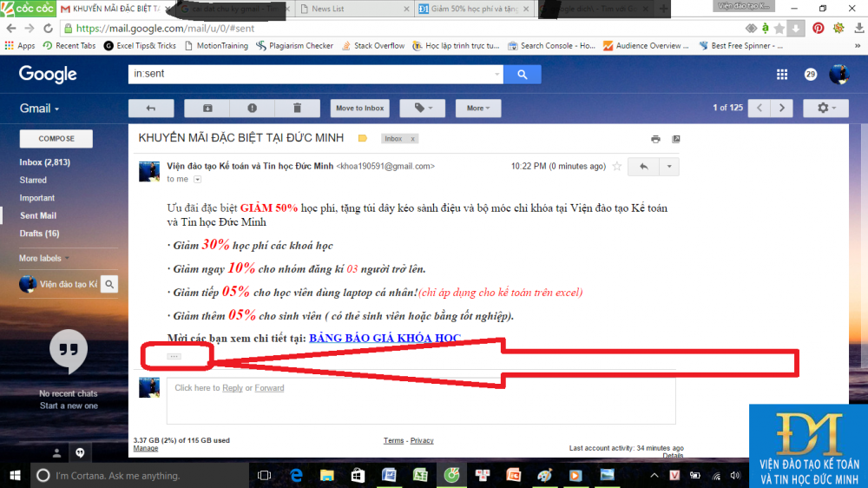Open File Explorer from the taskbar

click(327, 475)
